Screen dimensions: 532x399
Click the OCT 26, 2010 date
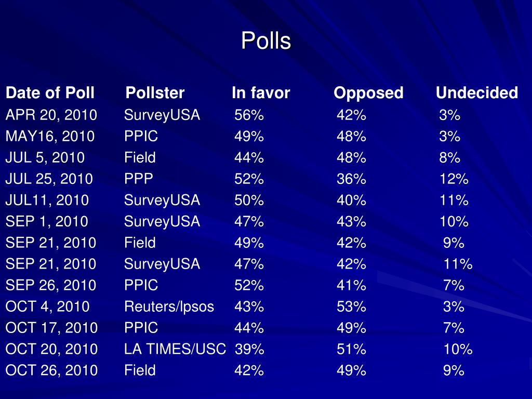tap(51, 370)
